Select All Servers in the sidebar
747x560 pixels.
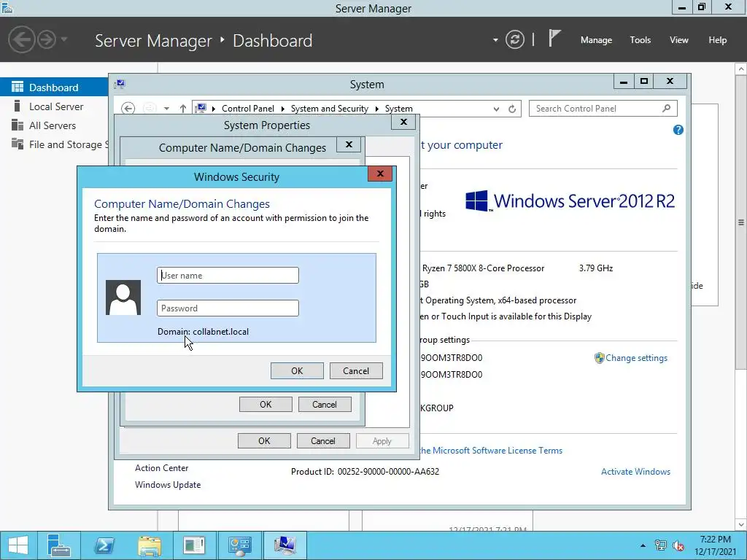click(54, 125)
